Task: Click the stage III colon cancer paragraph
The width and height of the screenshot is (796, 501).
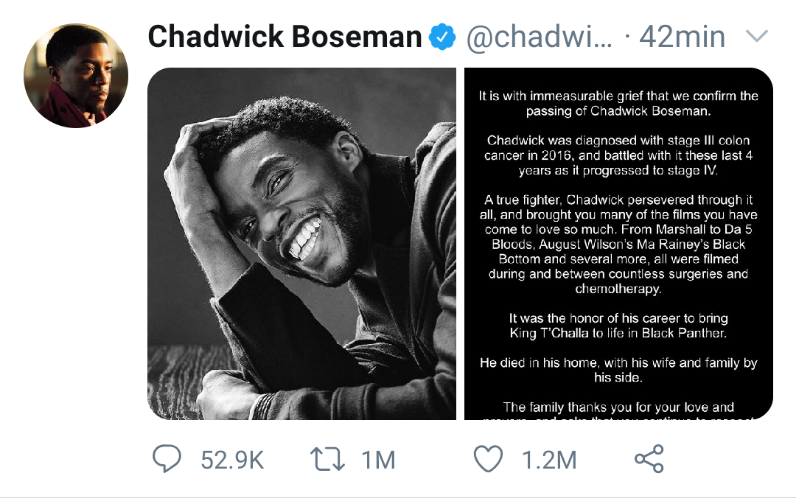Action: click(618, 155)
